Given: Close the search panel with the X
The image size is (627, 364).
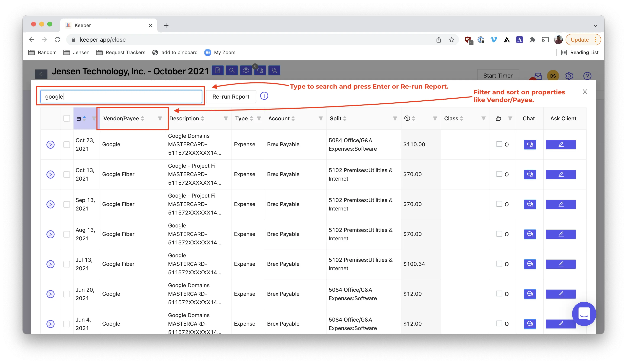Looking at the screenshot, I should click(x=585, y=92).
